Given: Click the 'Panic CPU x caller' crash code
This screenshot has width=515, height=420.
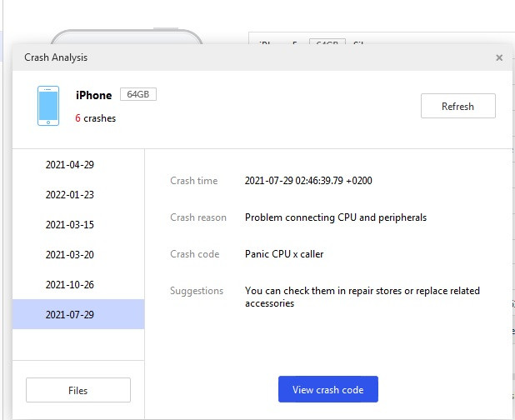Looking at the screenshot, I should pyautogui.click(x=284, y=254).
